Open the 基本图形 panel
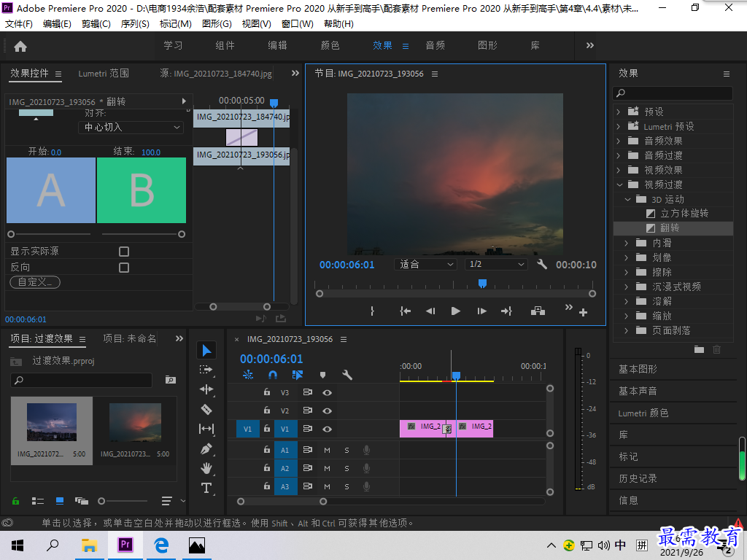The width and height of the screenshot is (747, 560). (x=638, y=369)
